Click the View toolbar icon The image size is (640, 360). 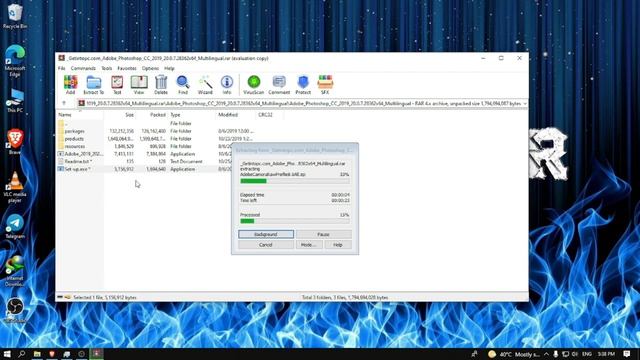click(x=139, y=84)
